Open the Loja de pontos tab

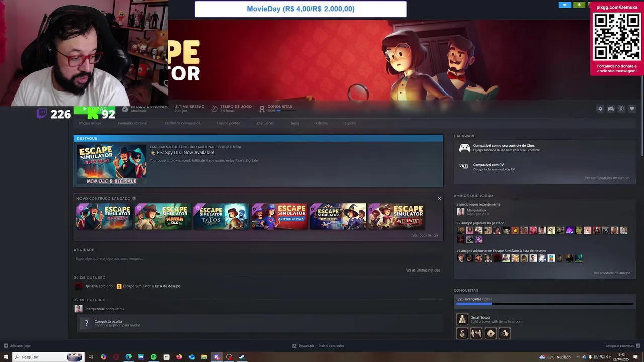pos(228,123)
